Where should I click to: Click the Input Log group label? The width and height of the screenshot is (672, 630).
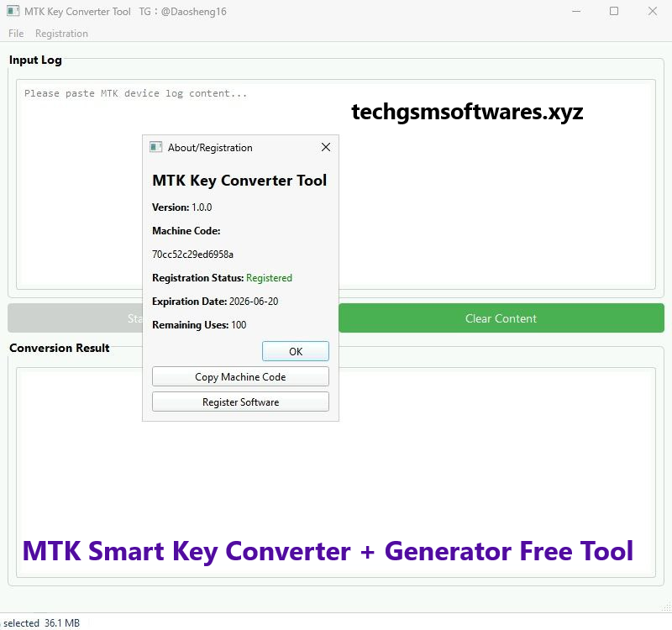point(35,60)
